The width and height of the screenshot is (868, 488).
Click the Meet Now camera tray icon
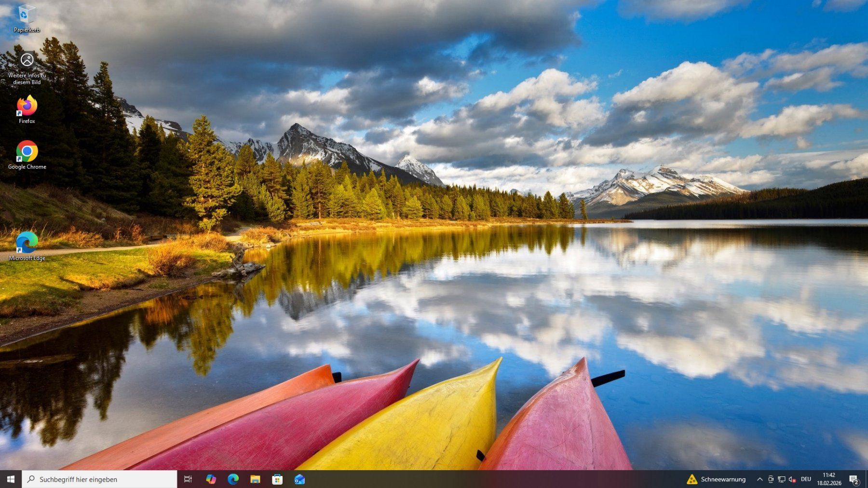click(x=771, y=479)
